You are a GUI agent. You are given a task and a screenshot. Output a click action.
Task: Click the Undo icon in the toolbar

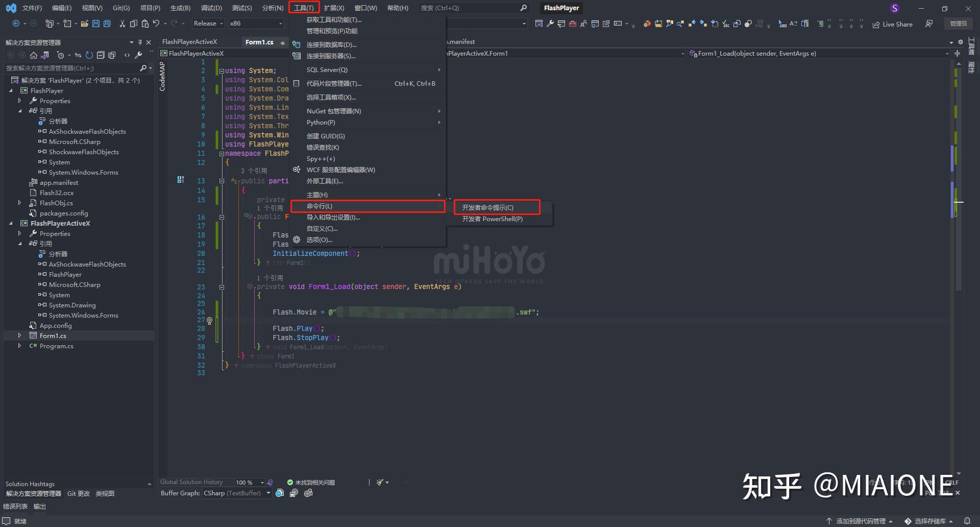[156, 23]
